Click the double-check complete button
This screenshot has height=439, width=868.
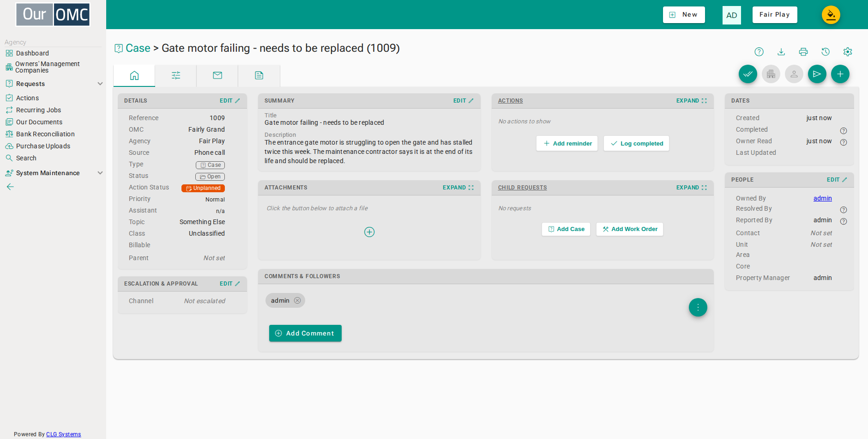tap(748, 74)
